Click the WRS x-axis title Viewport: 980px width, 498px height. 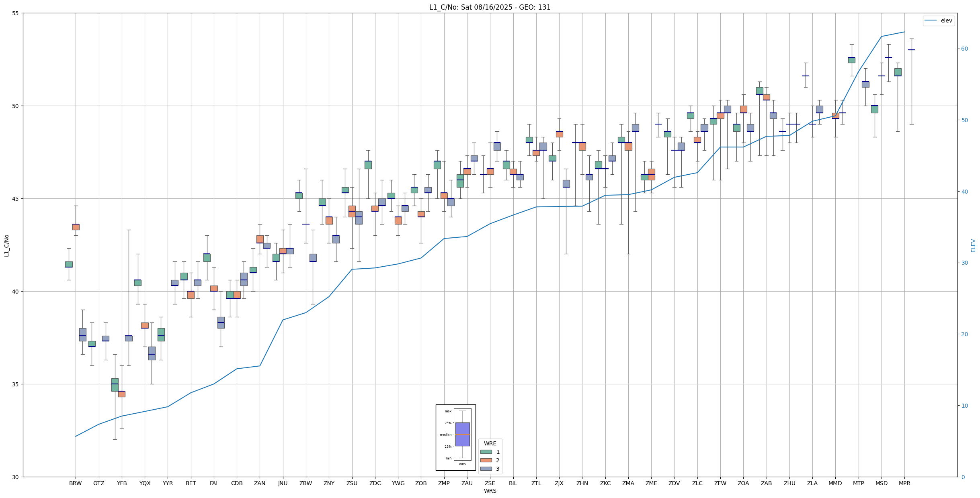490,491
